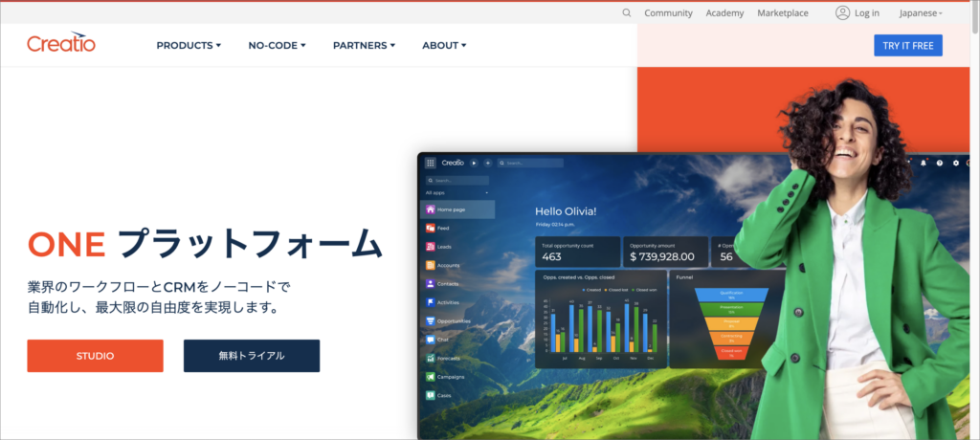The height and width of the screenshot is (440, 980).
Task: Click the Creatio logo in the header
Action: 61,43
